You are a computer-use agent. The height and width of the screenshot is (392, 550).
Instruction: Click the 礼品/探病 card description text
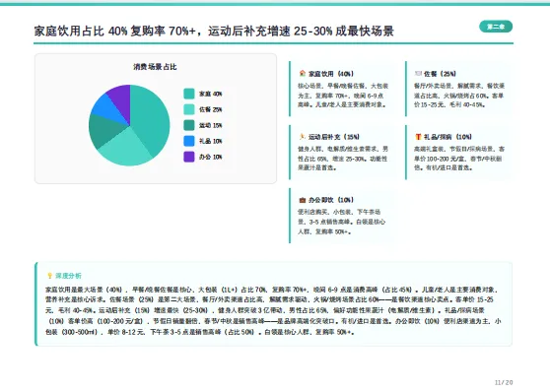tap(459, 159)
